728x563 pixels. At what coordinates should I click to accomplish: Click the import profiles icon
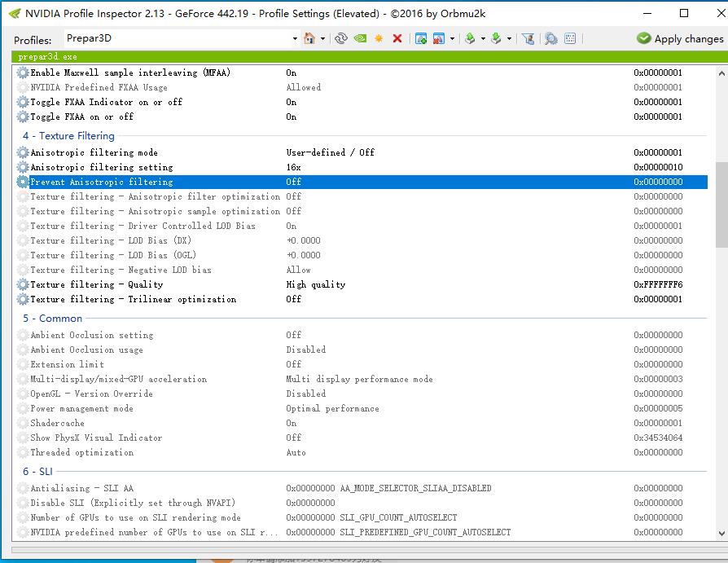[496, 38]
